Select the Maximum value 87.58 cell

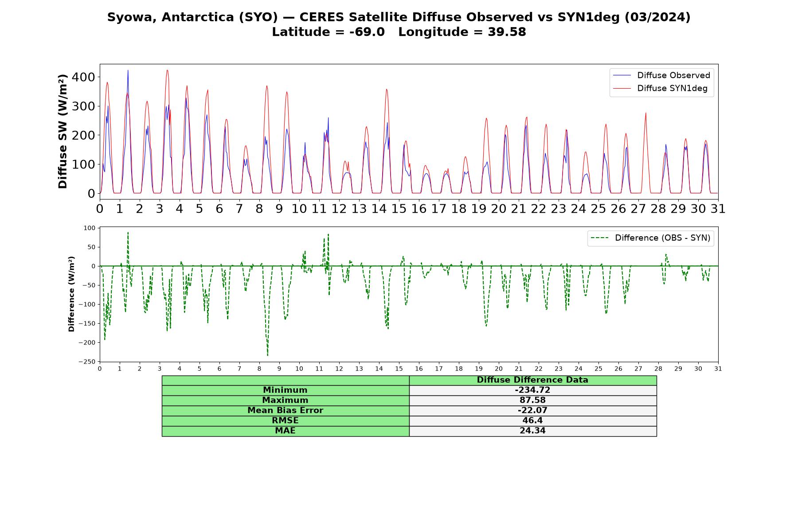[x=532, y=400]
